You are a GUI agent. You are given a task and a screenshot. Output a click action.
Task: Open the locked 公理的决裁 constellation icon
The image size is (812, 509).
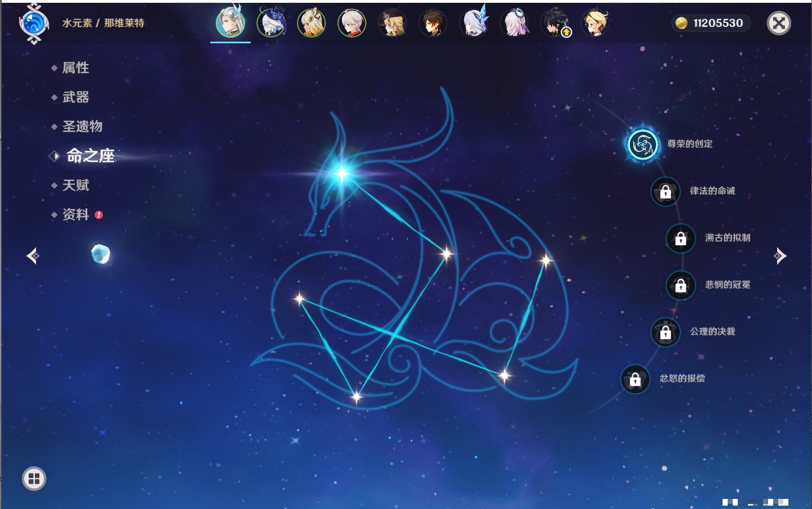666,332
